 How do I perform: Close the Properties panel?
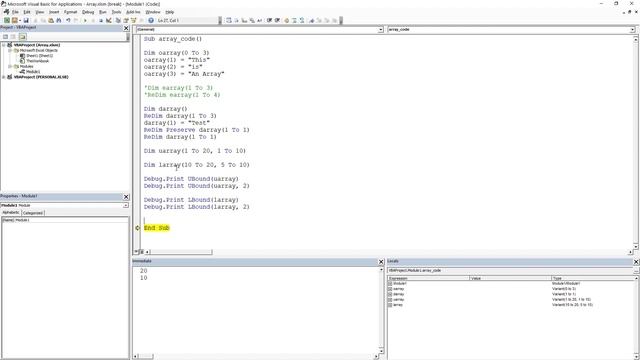pyautogui.click(x=126, y=197)
